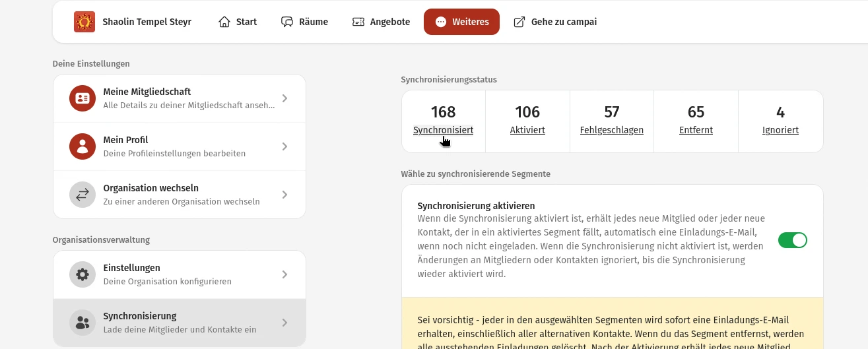Image resolution: width=868 pixels, height=349 pixels.
Task: Click the Organisationsverwaltung section label
Action: coord(102,239)
